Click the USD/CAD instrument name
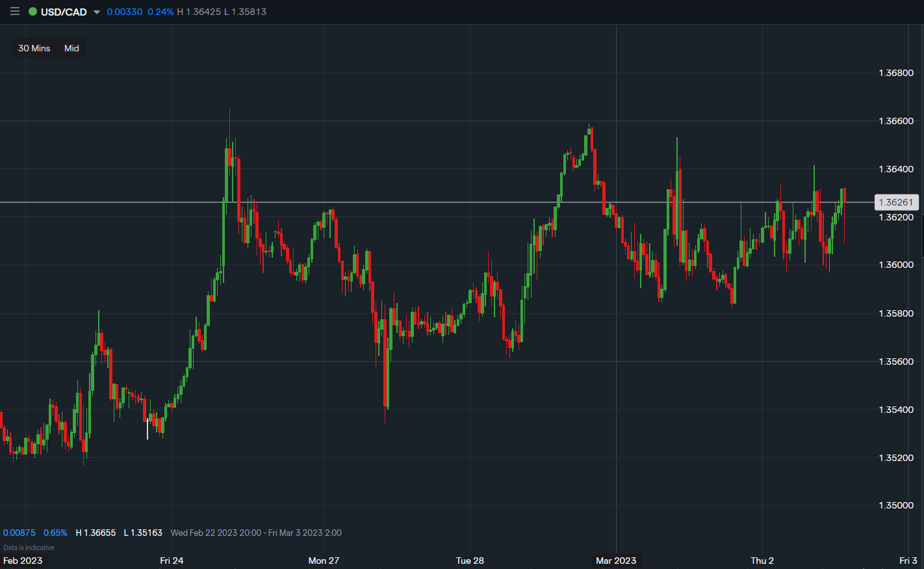 pyautogui.click(x=64, y=12)
